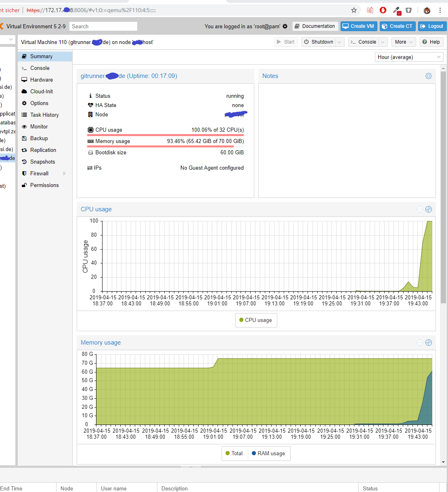Sort task log by User name column
448x492 pixels.
tap(127, 488)
